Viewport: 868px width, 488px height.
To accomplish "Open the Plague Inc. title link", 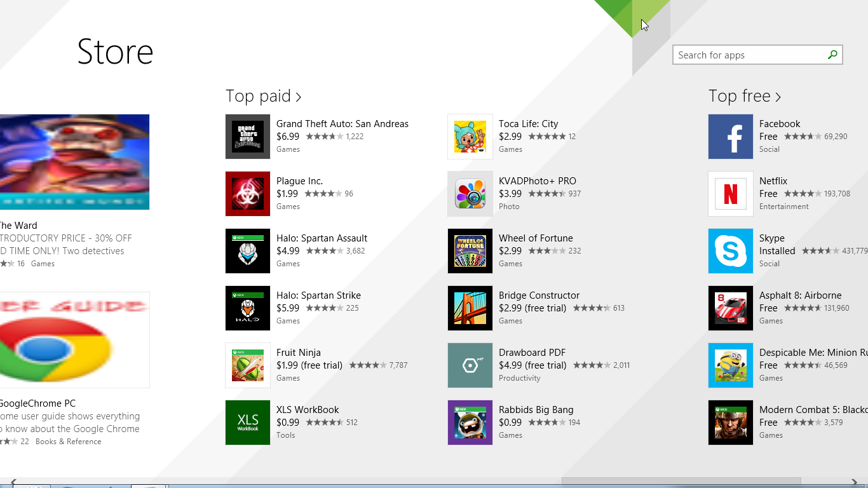I will pos(299,181).
